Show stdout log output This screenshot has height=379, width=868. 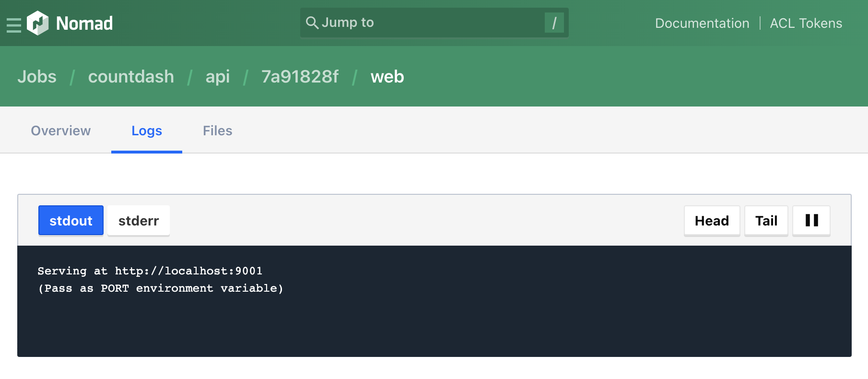coord(71,220)
